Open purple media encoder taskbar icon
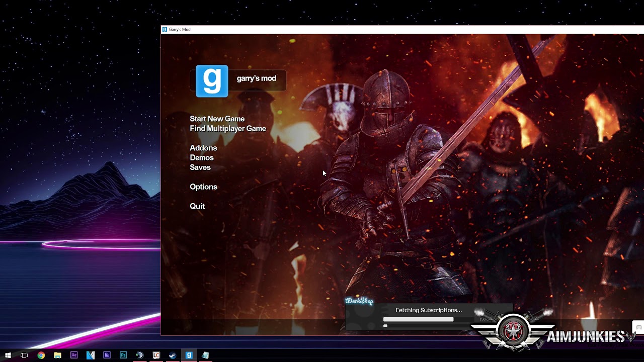This screenshot has height=362, width=644. 107,355
